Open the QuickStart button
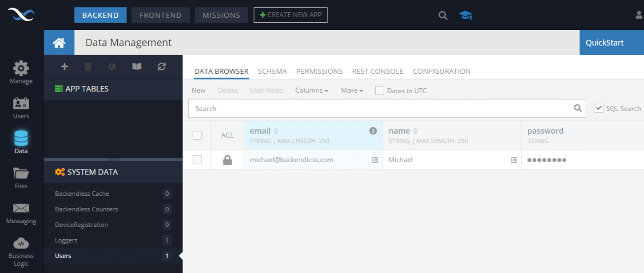Viewport: 644px width, 273px height. coord(612,43)
